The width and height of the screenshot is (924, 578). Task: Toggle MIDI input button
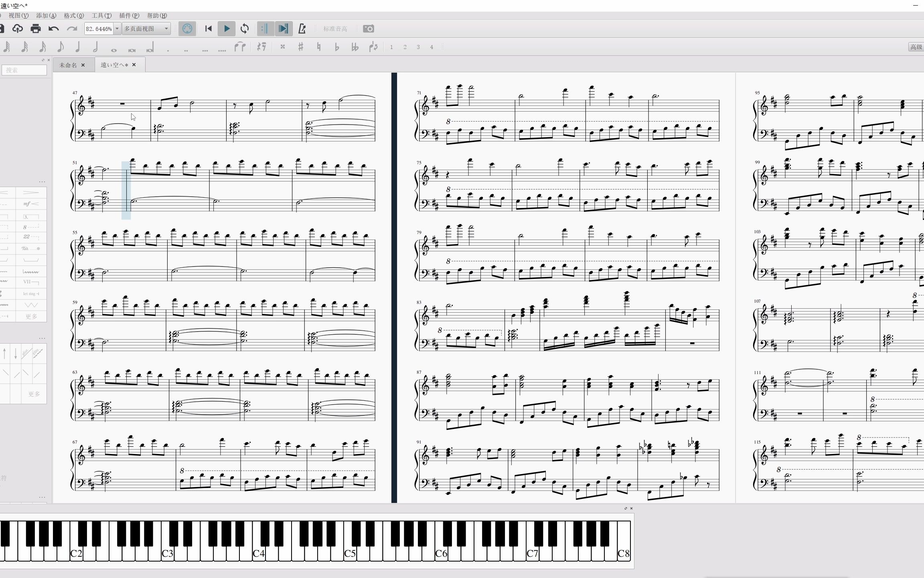[x=187, y=28]
